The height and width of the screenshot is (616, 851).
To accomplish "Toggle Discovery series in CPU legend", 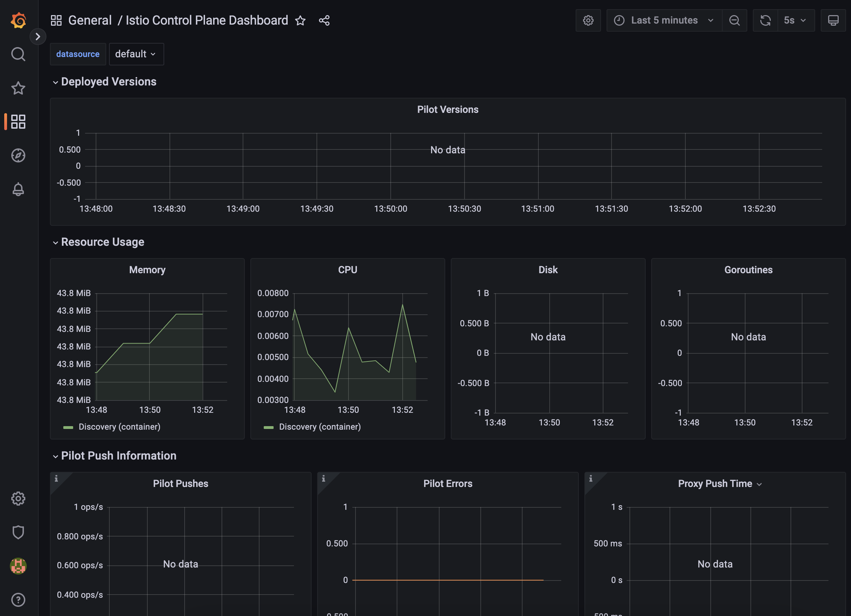I will pos(319,426).
